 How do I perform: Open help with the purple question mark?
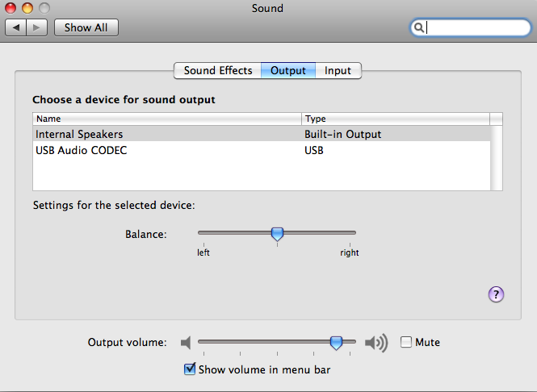[496, 294]
